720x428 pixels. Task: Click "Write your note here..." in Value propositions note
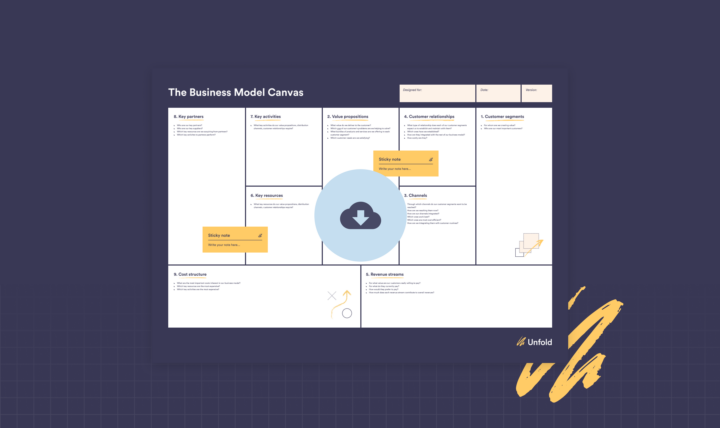(394, 169)
